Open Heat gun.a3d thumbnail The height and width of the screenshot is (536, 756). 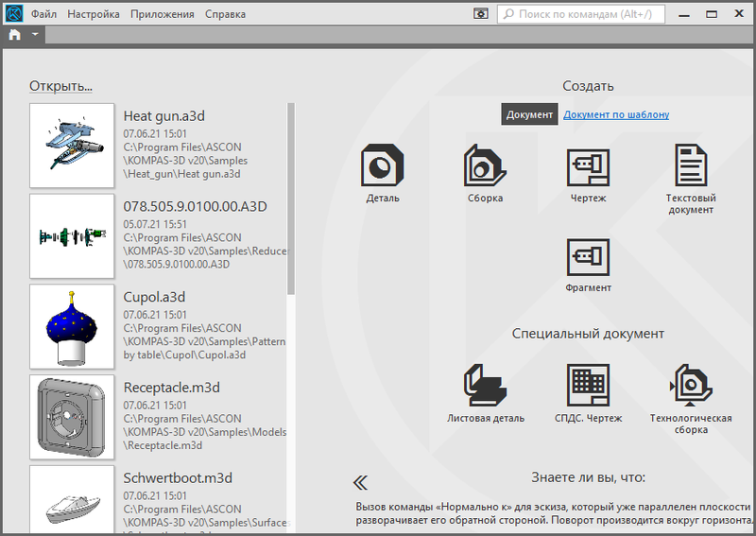point(72,146)
